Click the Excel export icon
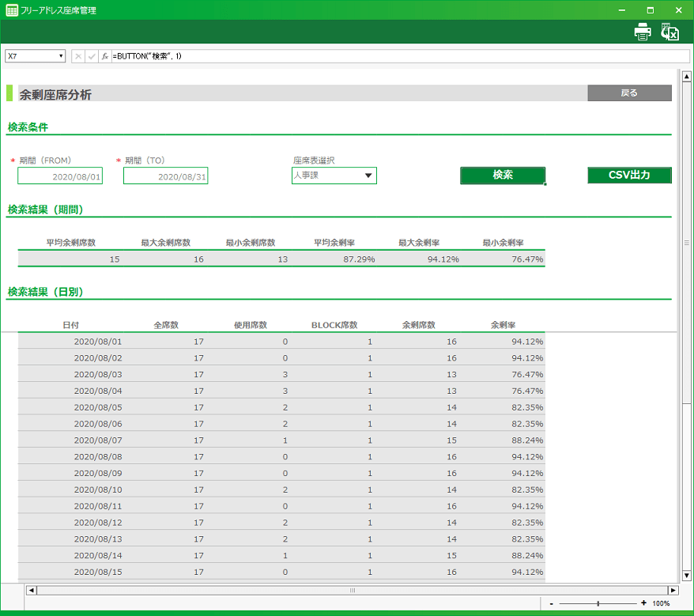This screenshot has height=616, width=694. (670, 32)
